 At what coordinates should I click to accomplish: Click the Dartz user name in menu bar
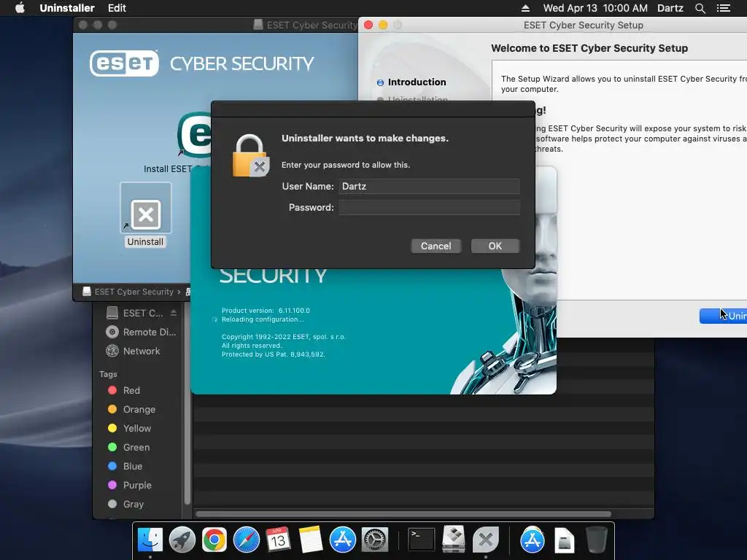(x=670, y=8)
